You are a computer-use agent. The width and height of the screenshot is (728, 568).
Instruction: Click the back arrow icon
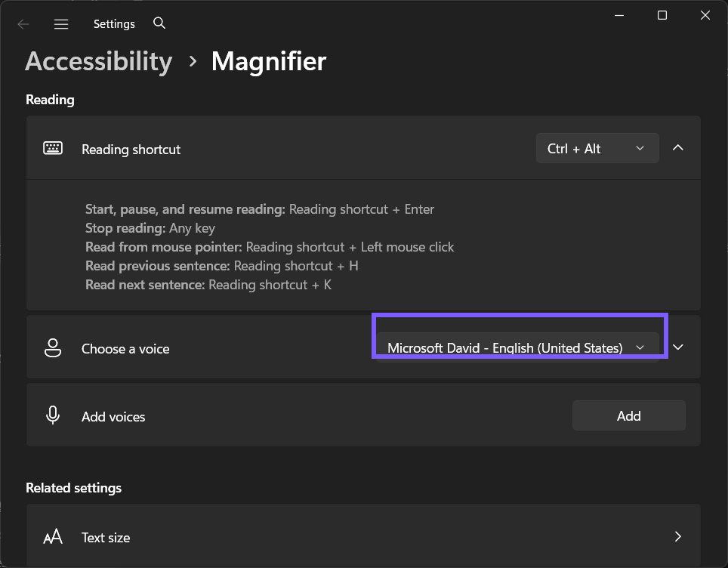click(23, 23)
